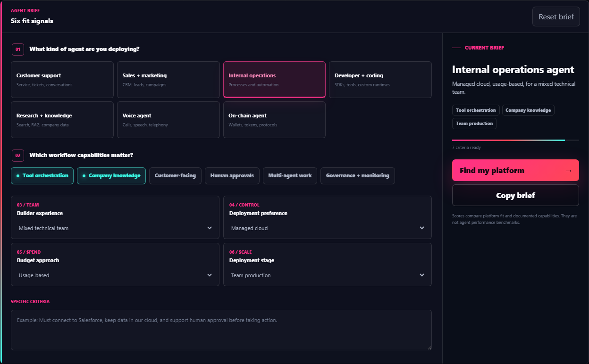Click the Reset brief button

pos(556,17)
